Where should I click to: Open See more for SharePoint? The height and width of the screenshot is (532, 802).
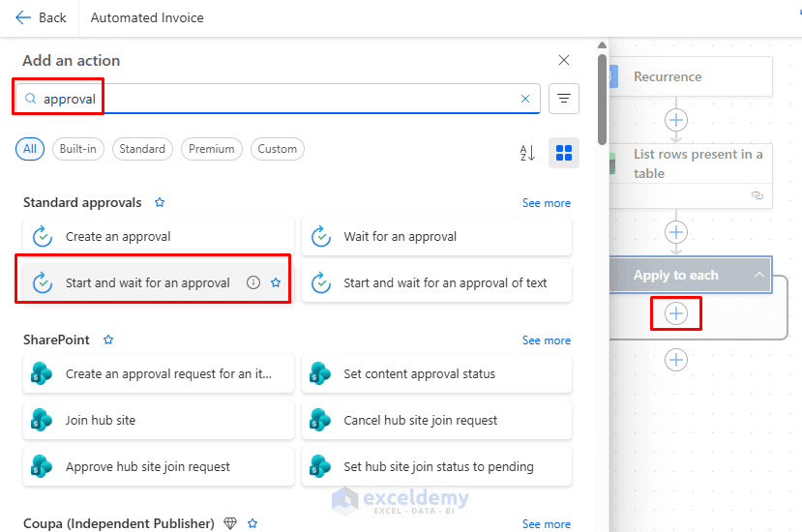pyautogui.click(x=547, y=340)
